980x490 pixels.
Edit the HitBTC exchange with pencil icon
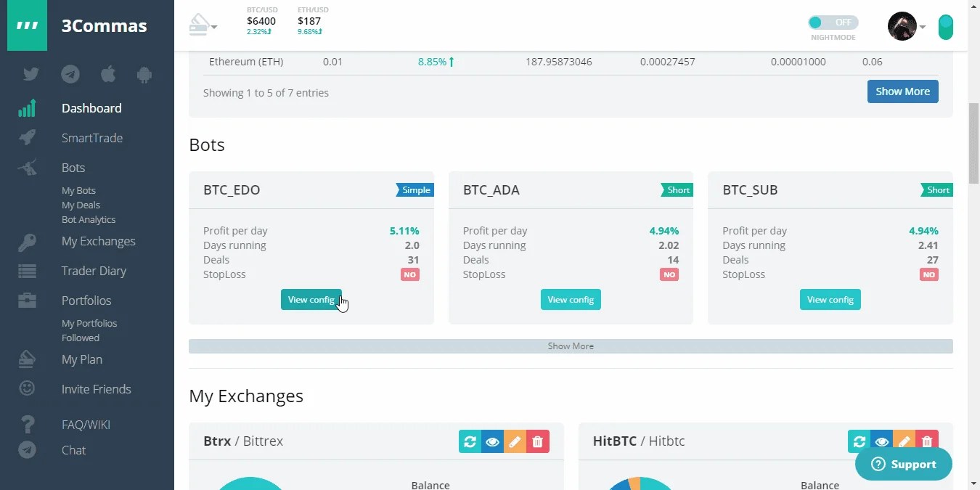click(905, 441)
